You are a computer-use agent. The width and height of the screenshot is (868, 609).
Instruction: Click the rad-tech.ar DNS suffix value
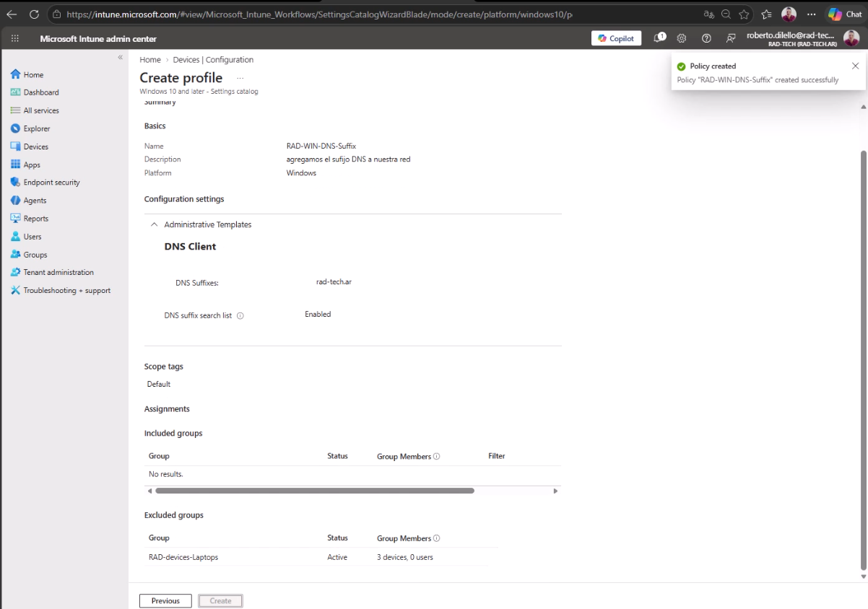[x=334, y=281]
